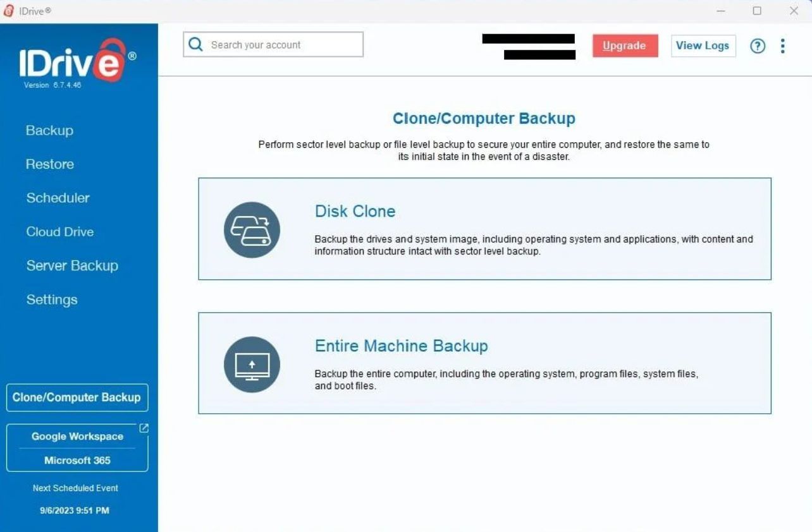Open Google Workspace backup
812x532 pixels.
77,437
